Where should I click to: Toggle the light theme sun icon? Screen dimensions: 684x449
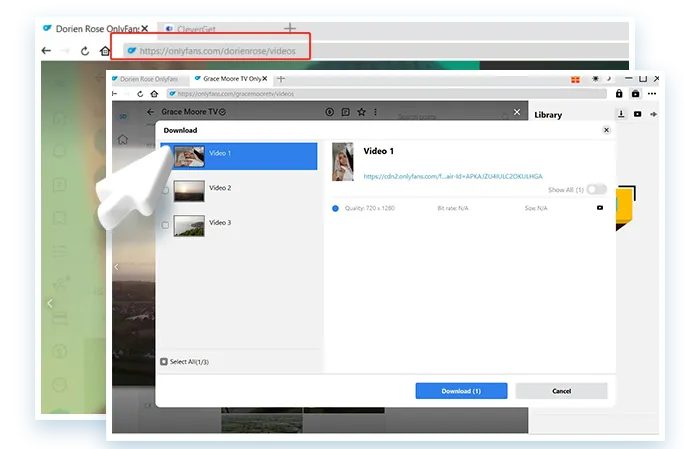point(595,79)
